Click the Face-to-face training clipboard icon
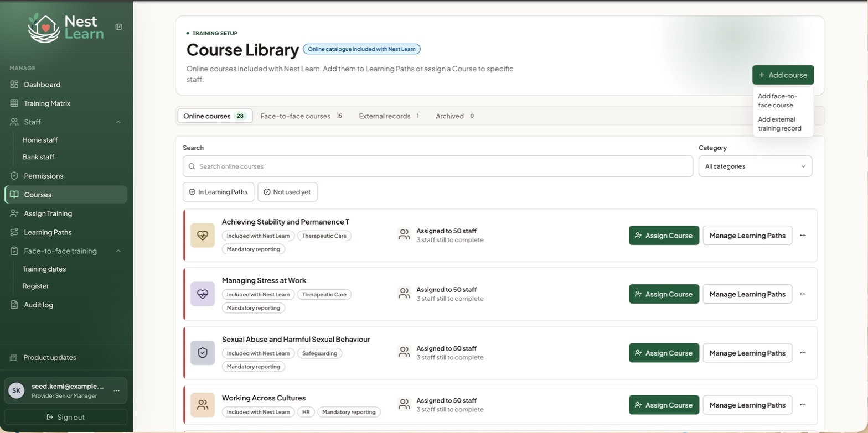 coord(14,251)
